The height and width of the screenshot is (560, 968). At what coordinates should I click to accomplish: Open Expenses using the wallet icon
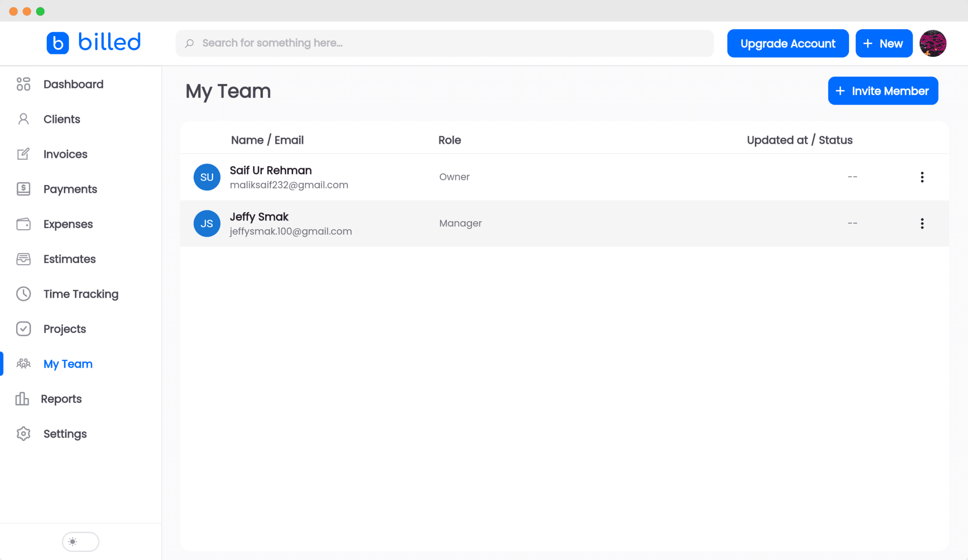[x=23, y=224]
